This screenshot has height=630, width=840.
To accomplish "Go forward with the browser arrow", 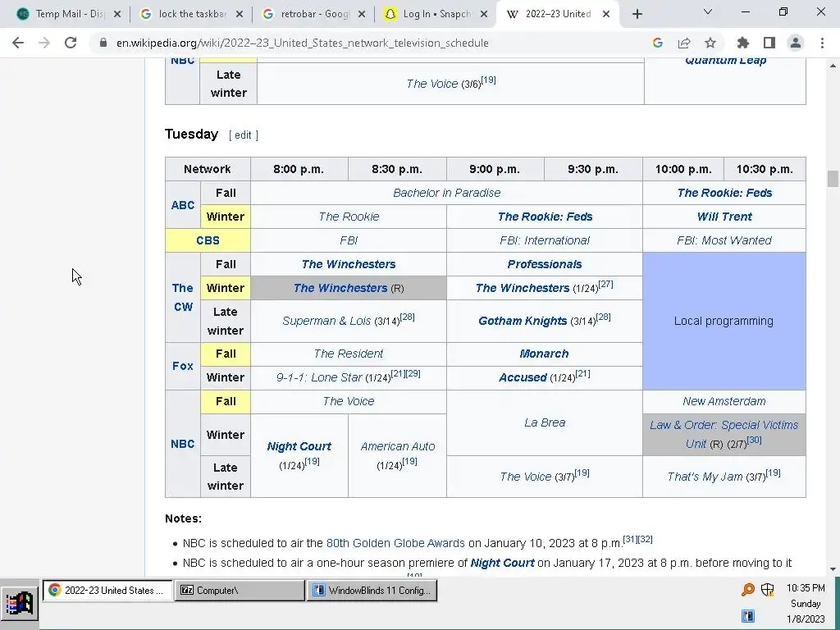I will pyautogui.click(x=44, y=43).
